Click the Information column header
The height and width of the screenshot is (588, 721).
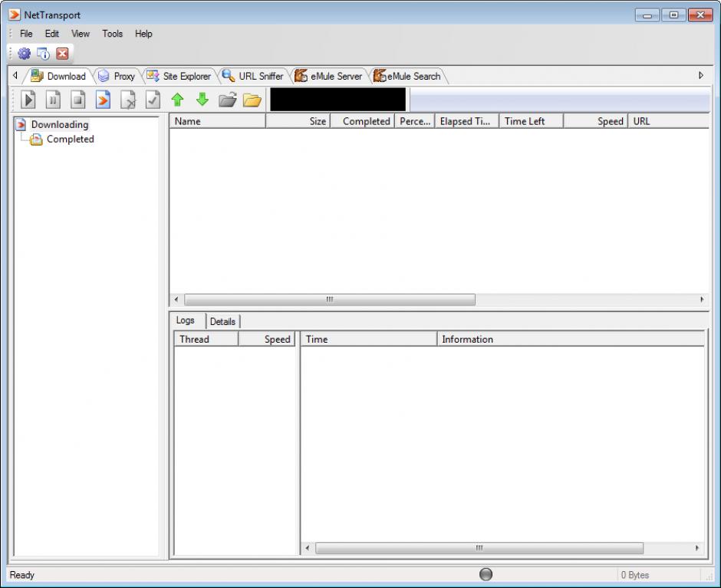tap(570, 340)
